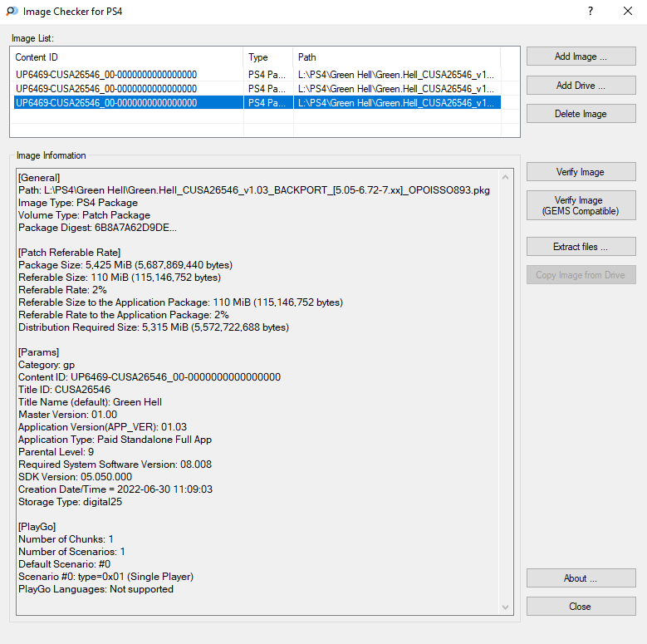Screen dimensions: 647x644
Task: Click the Master Version: 01.00 line
Action: pos(67,415)
